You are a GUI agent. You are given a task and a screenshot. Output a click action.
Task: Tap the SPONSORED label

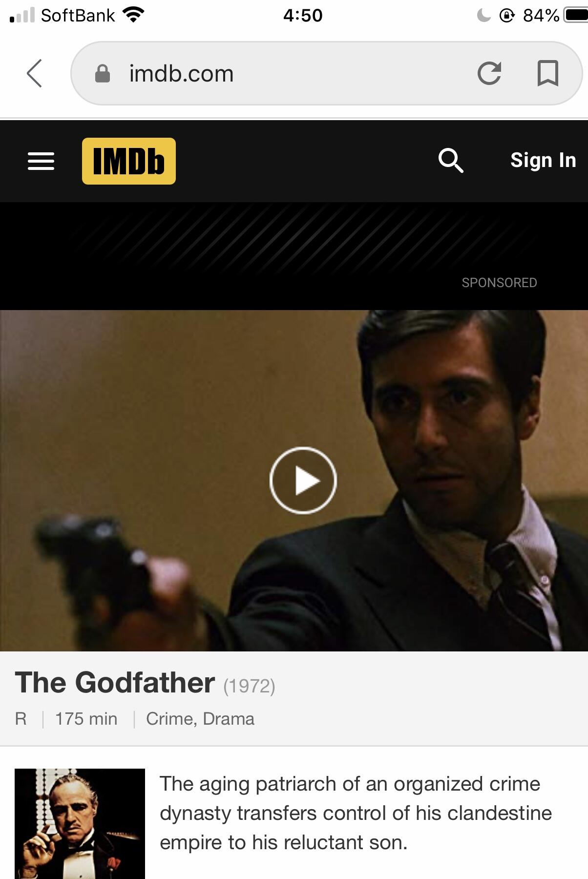[x=499, y=283]
